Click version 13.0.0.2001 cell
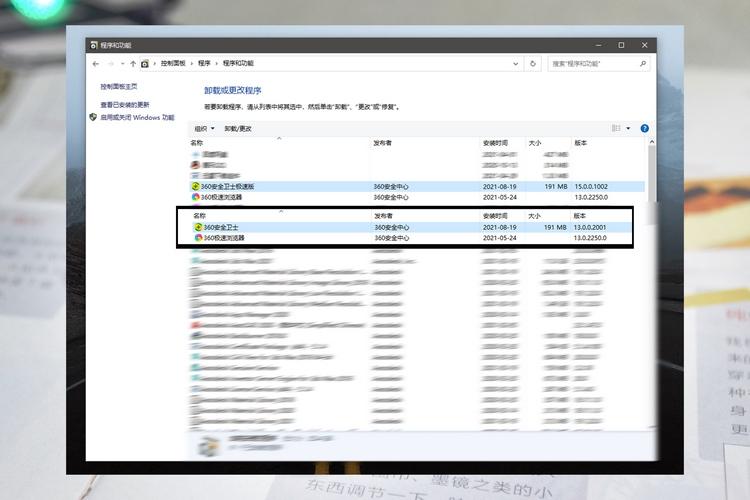Viewport: 750px width, 500px height. point(590,227)
